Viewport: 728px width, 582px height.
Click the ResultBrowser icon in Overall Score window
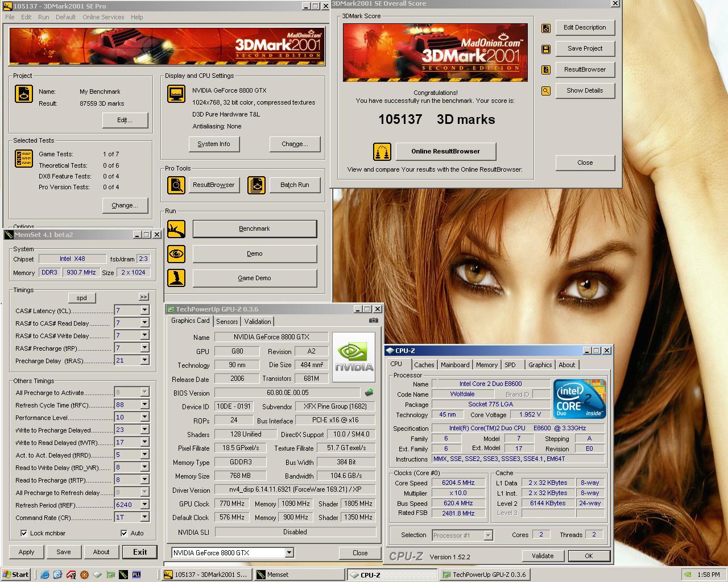(x=546, y=70)
